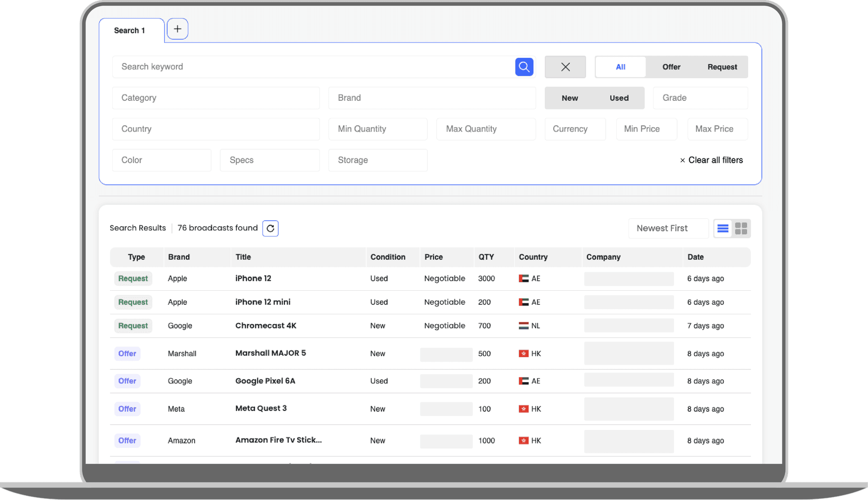Open the Search 1 tab
The image size is (868, 500).
pos(130,30)
